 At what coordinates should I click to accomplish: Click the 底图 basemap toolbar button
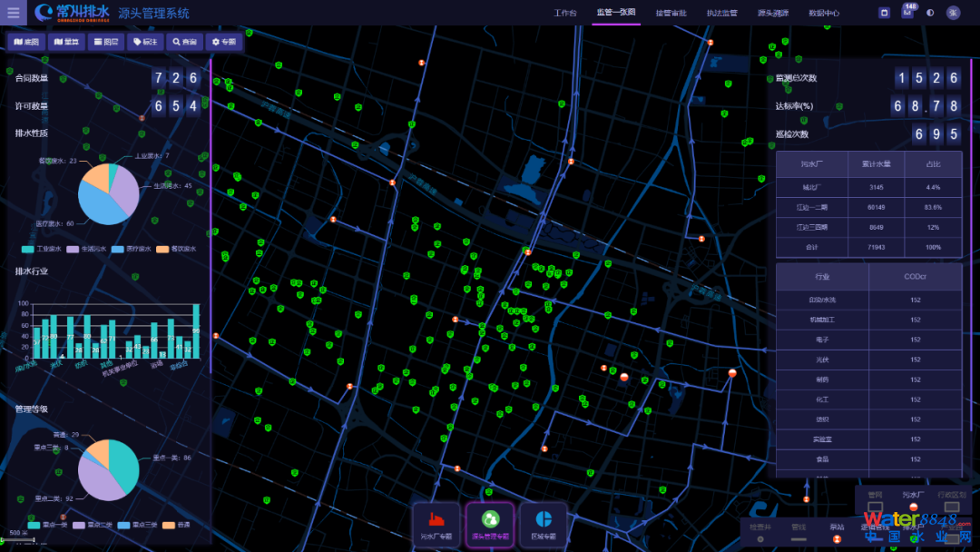(26, 42)
